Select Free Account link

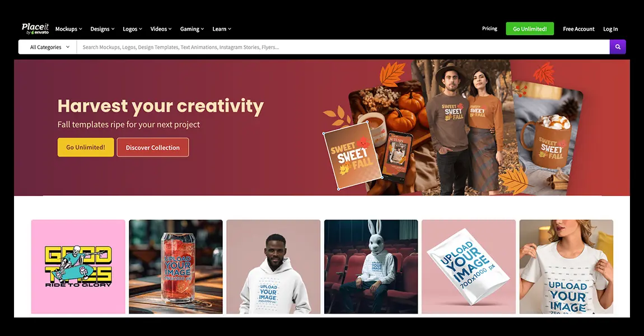coord(578,29)
